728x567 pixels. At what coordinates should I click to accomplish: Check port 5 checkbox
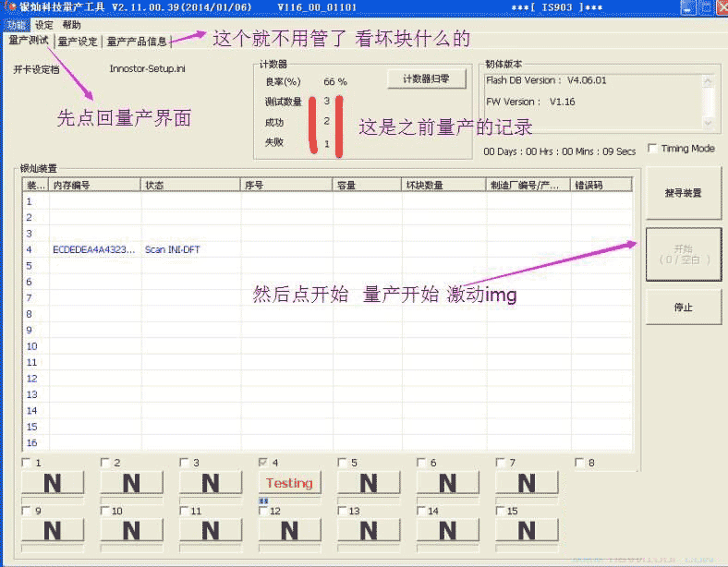(342, 462)
